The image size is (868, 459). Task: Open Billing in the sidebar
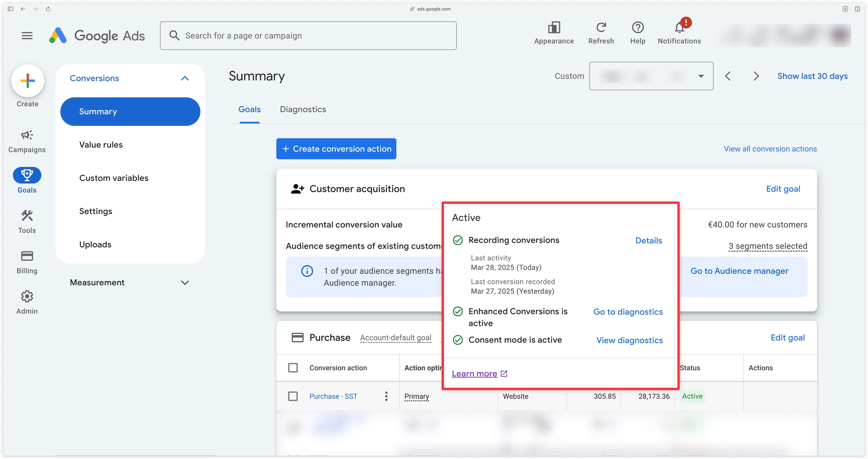tap(27, 262)
